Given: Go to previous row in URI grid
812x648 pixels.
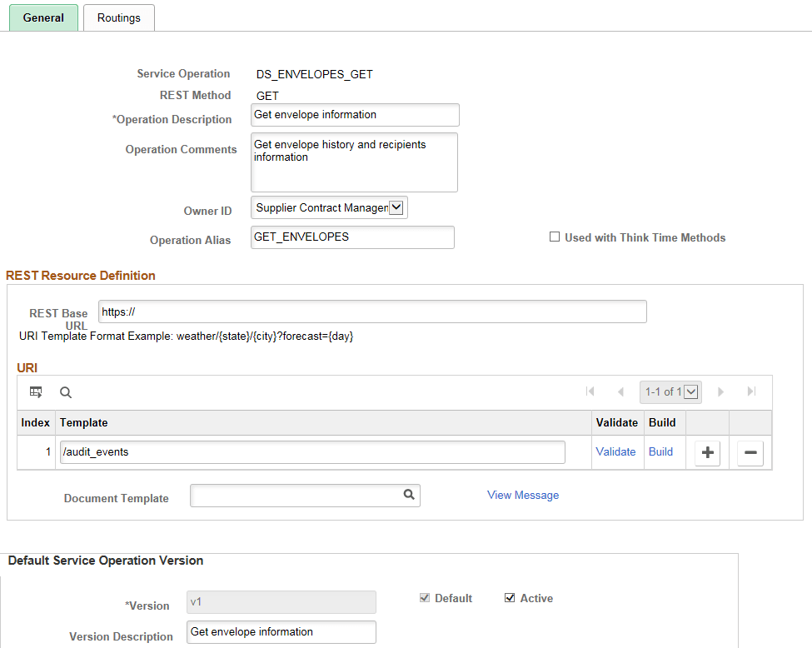Looking at the screenshot, I should pyautogui.click(x=620, y=392).
